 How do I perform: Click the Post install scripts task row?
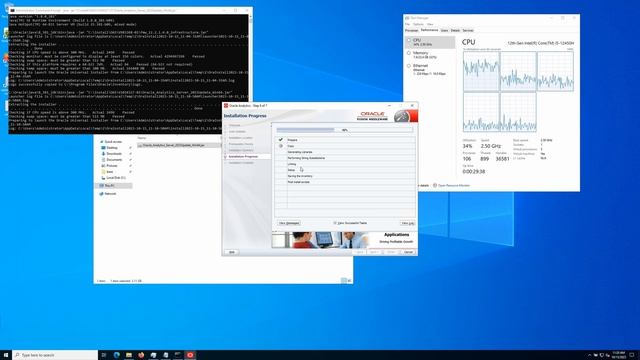345,182
